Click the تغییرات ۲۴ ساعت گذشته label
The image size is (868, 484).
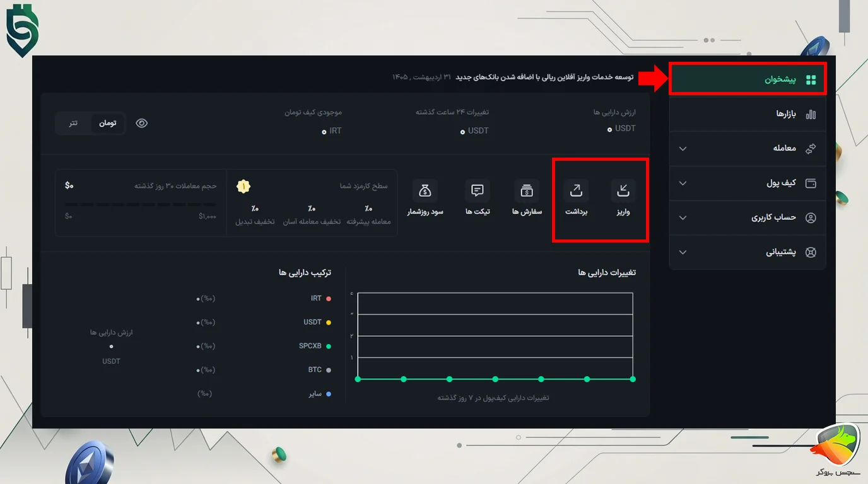(452, 112)
